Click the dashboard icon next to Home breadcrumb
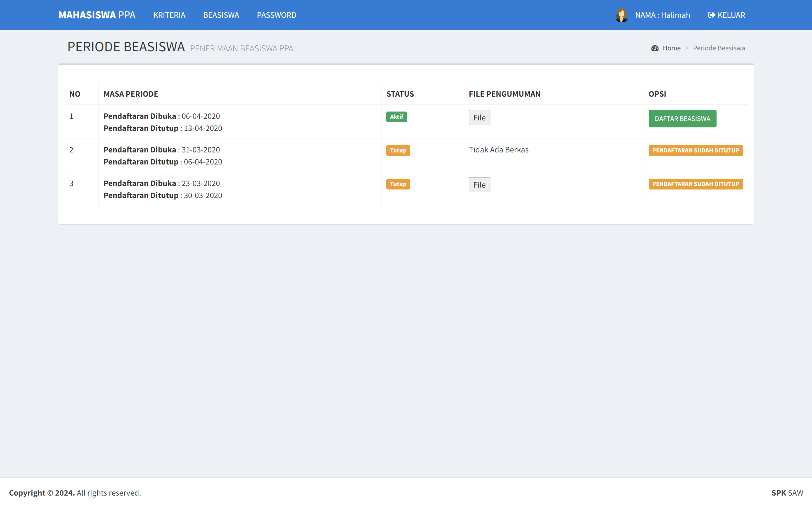The image size is (812, 507). pos(655,48)
